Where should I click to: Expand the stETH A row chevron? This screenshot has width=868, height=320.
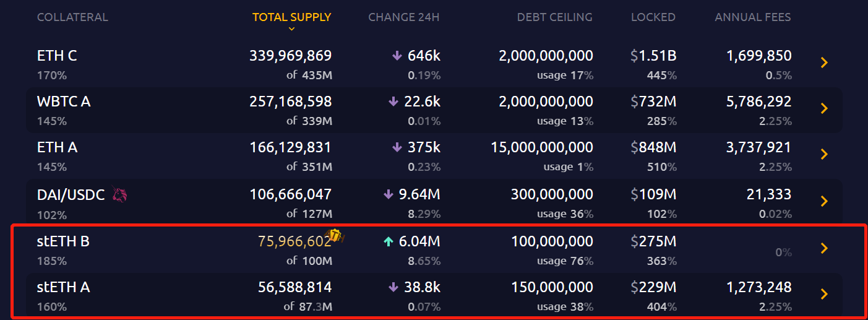pos(823,294)
